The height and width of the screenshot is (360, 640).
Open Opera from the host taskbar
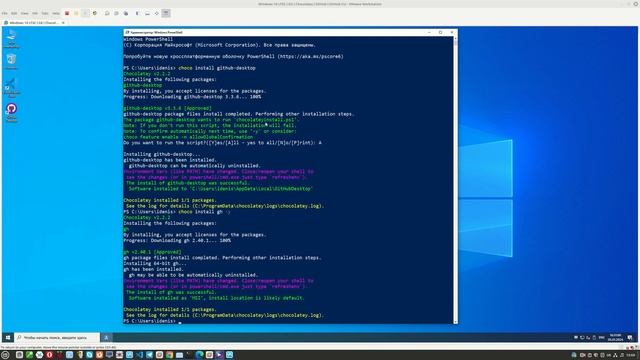point(49,355)
